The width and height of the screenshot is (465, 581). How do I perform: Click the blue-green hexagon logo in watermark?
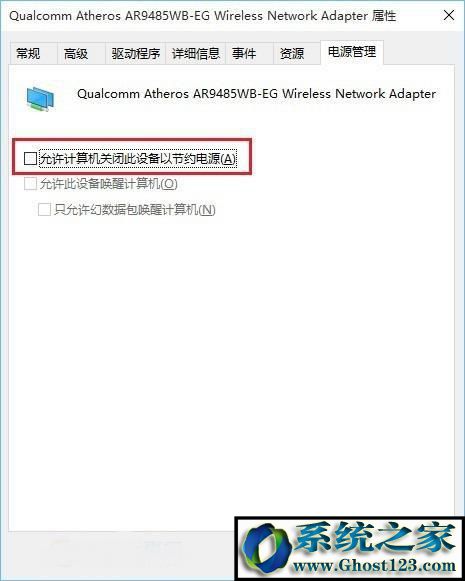(265, 548)
